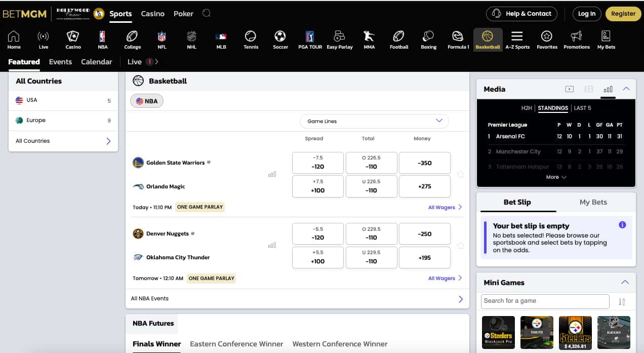Viewport: 644px width, 353px height.
Task: Toggle the NBA league filter chip
Action: (147, 101)
